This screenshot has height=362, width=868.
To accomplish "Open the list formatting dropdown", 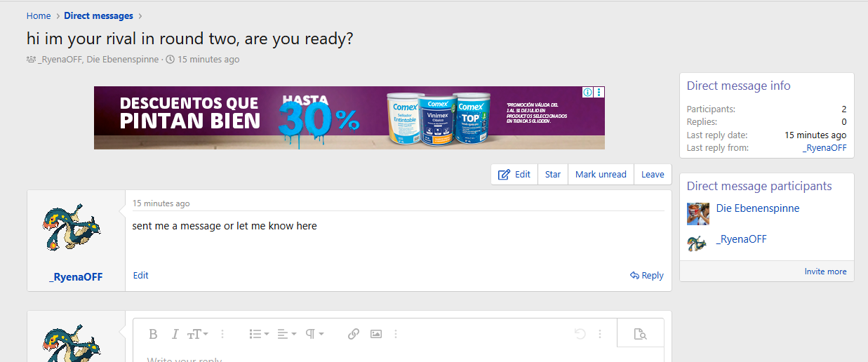I will pyautogui.click(x=260, y=334).
